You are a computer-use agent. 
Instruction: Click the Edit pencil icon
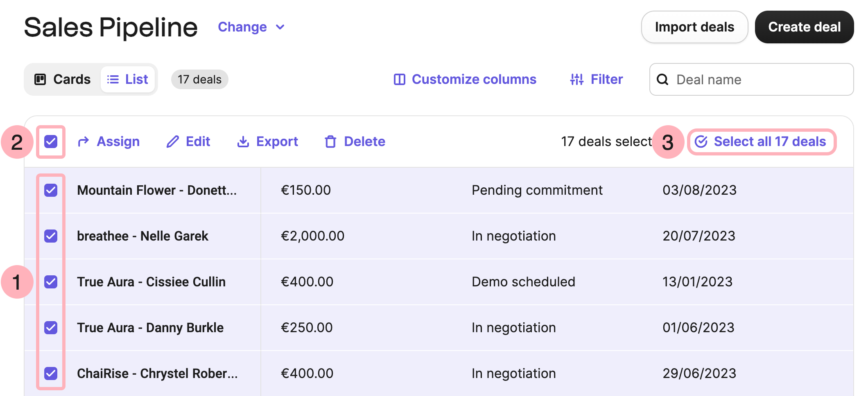point(173,141)
